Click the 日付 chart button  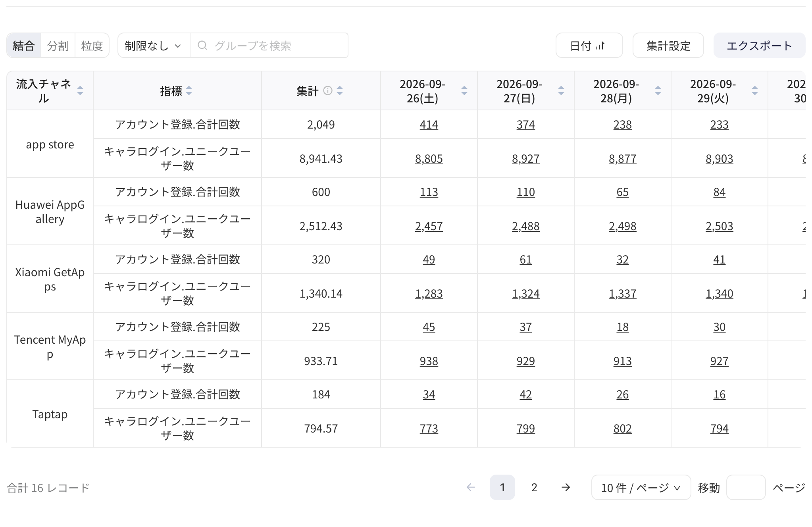pyautogui.click(x=589, y=46)
